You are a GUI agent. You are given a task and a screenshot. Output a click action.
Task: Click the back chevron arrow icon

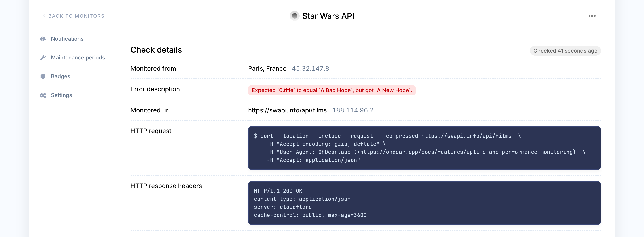point(44,16)
